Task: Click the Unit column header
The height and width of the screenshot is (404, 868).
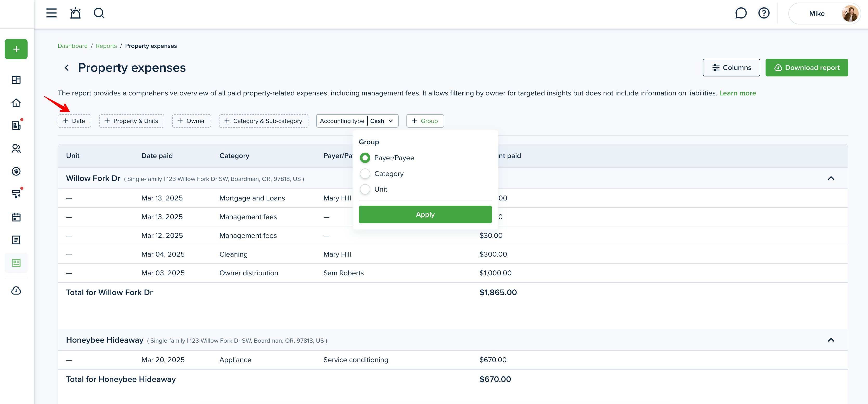Action: [x=73, y=156]
